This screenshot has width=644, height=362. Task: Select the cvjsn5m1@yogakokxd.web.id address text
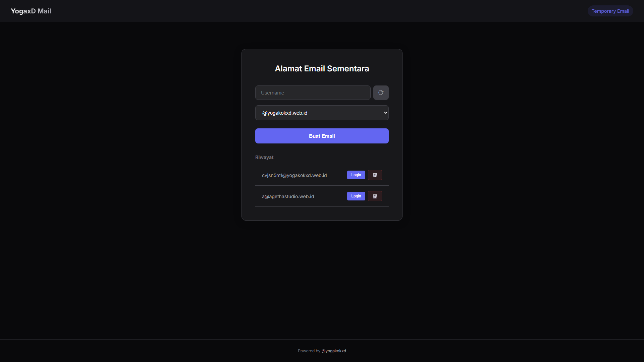click(294, 175)
